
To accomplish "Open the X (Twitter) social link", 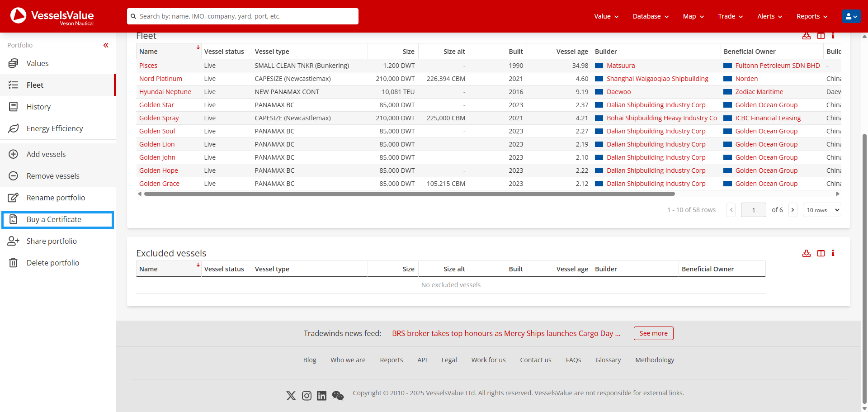I will click(x=291, y=396).
